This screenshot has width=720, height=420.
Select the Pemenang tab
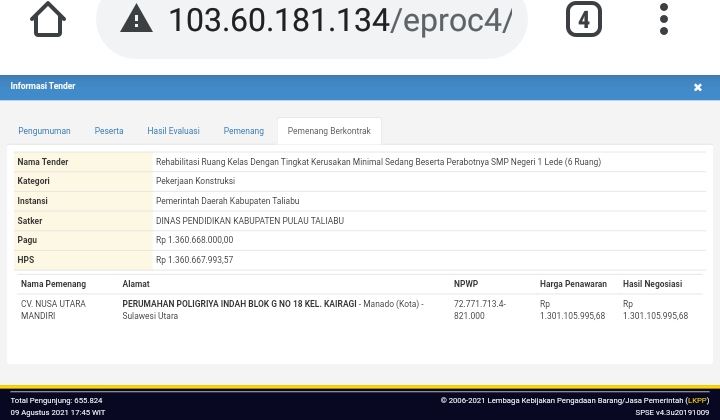[x=244, y=131]
